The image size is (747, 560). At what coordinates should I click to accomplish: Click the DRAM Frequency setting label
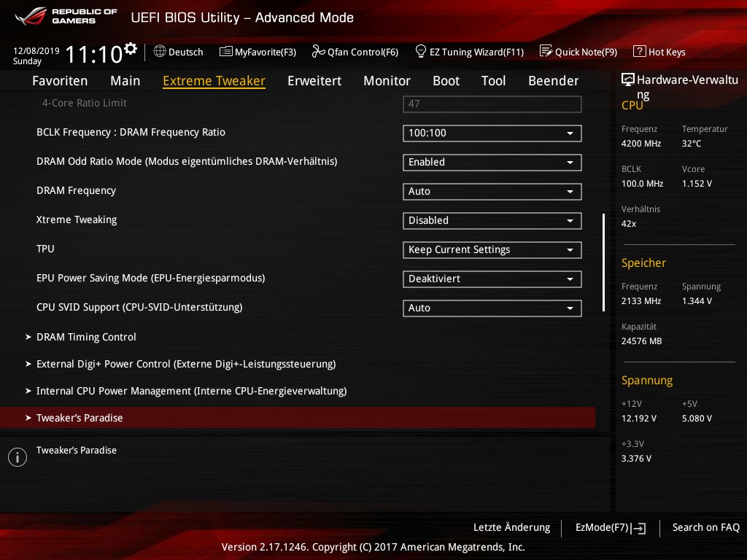point(76,190)
